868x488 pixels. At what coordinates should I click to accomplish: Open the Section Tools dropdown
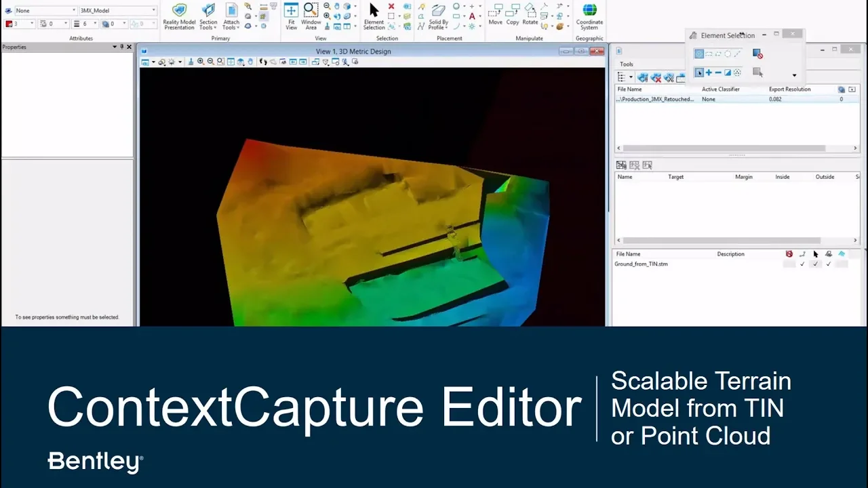[x=208, y=16]
